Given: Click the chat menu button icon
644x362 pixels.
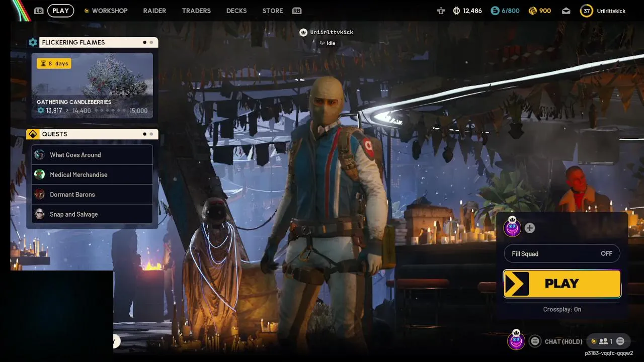Looking at the screenshot, I should 535,341.
